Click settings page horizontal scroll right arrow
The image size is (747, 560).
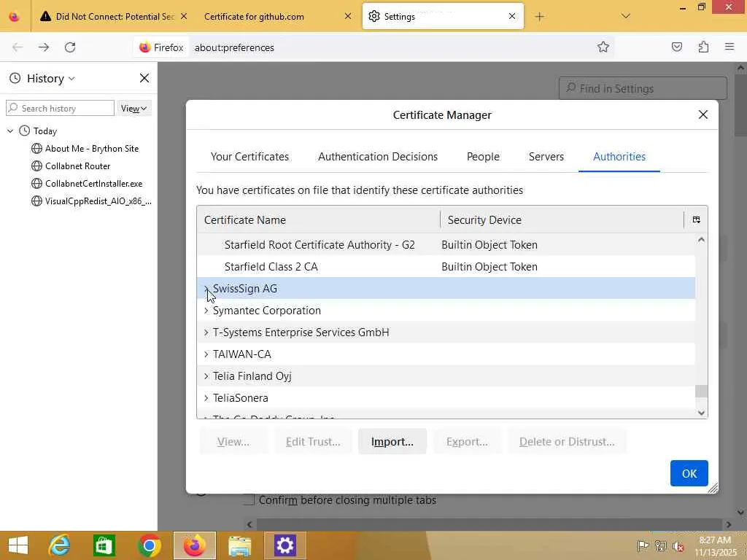click(729, 524)
